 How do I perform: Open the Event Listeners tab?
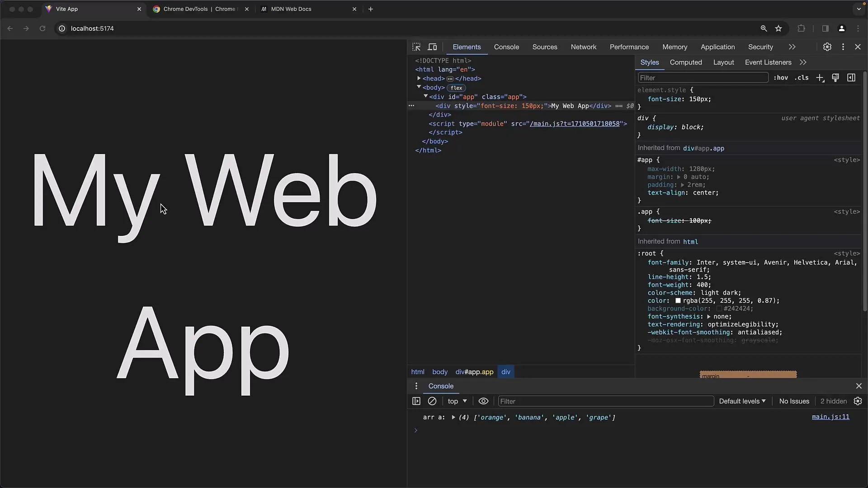pos(768,62)
